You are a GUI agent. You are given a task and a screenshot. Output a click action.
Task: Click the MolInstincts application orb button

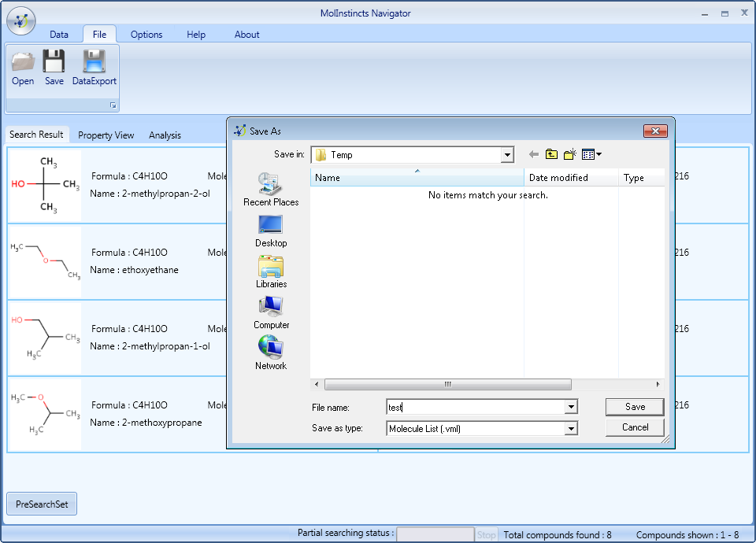pos(21,20)
